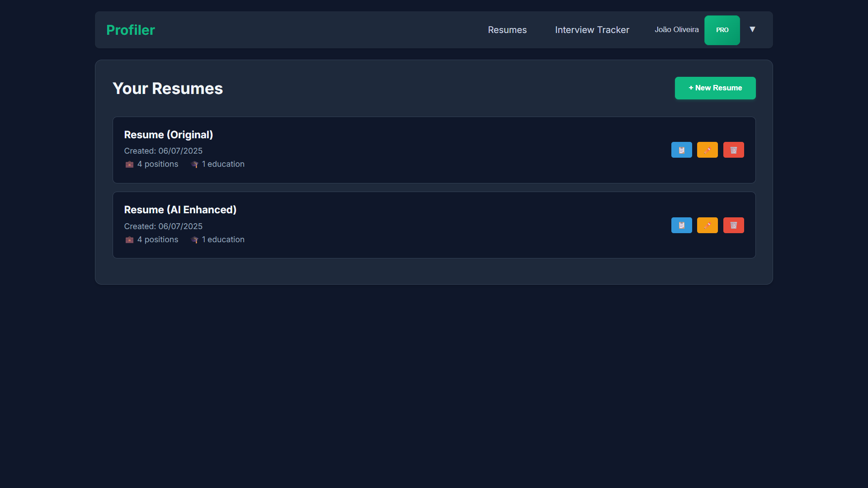Open clipboard view for Resume (Original)
Viewport: 868px width, 488px height.
tap(681, 150)
